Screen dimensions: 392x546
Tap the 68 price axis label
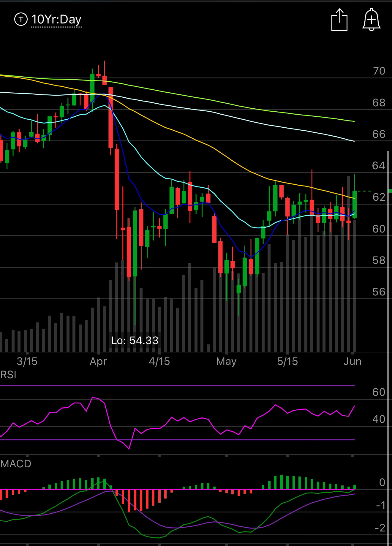(x=379, y=103)
